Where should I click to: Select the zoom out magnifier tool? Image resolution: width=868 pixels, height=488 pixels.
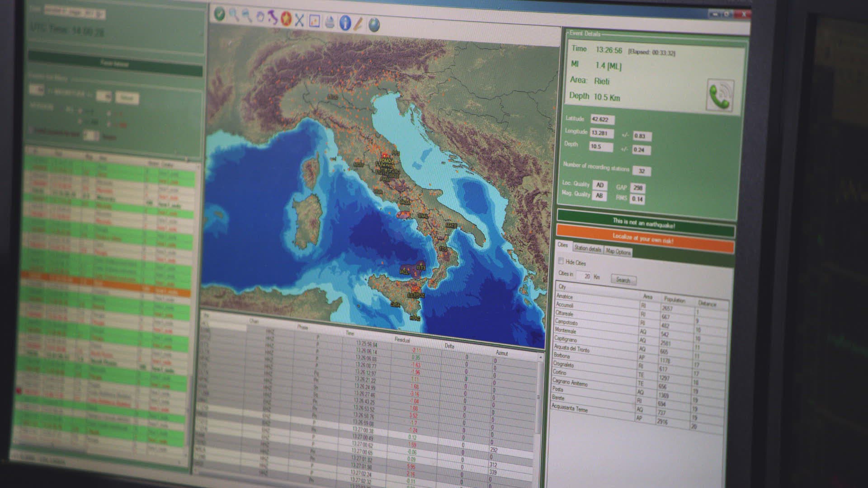coord(246,16)
